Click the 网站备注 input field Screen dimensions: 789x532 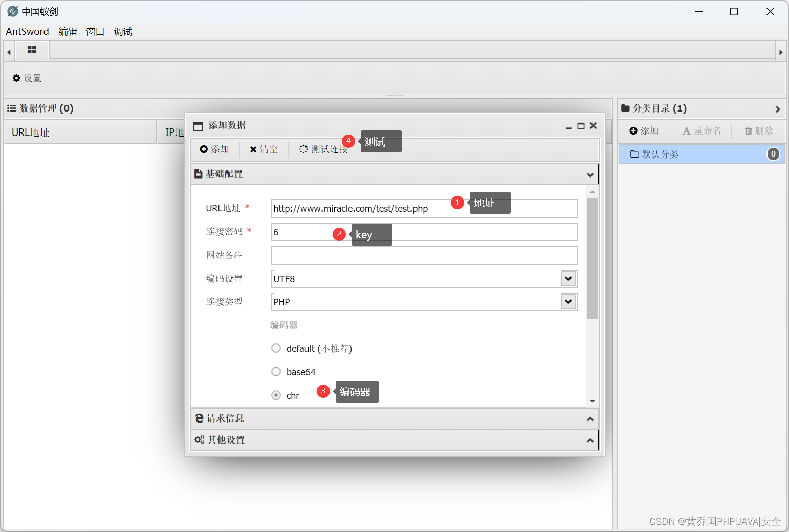pyautogui.click(x=424, y=255)
